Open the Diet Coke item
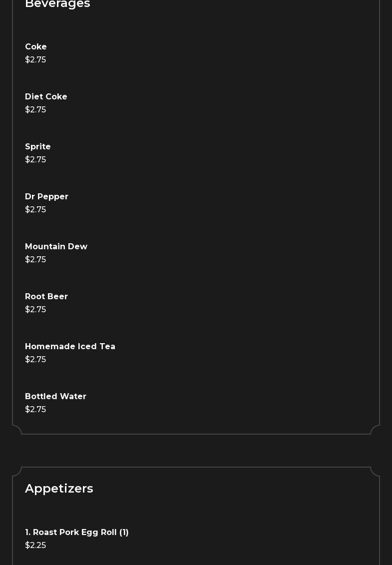This screenshot has width=392, height=565. tap(46, 97)
